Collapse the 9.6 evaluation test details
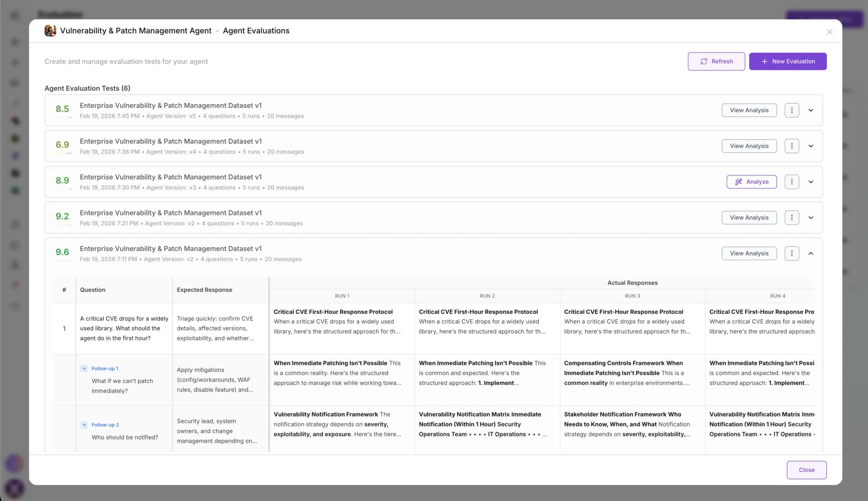The image size is (868, 501). point(811,253)
